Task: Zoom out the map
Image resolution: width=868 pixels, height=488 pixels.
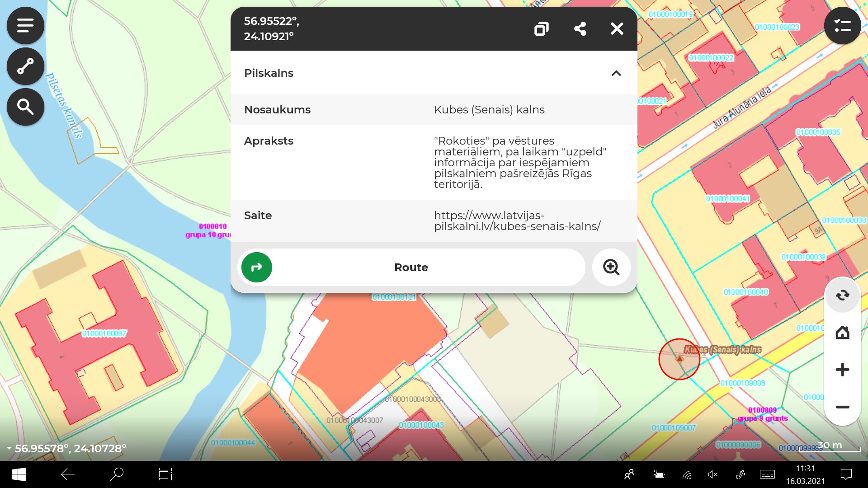Action: point(842,407)
